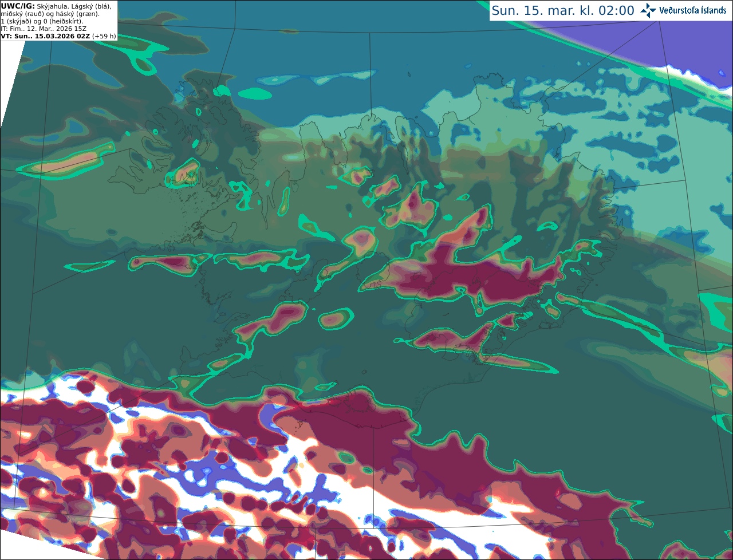The width and height of the screenshot is (733, 560).
Task: Click the Veðurstofa Íslands logo icon
Action: (648, 10)
